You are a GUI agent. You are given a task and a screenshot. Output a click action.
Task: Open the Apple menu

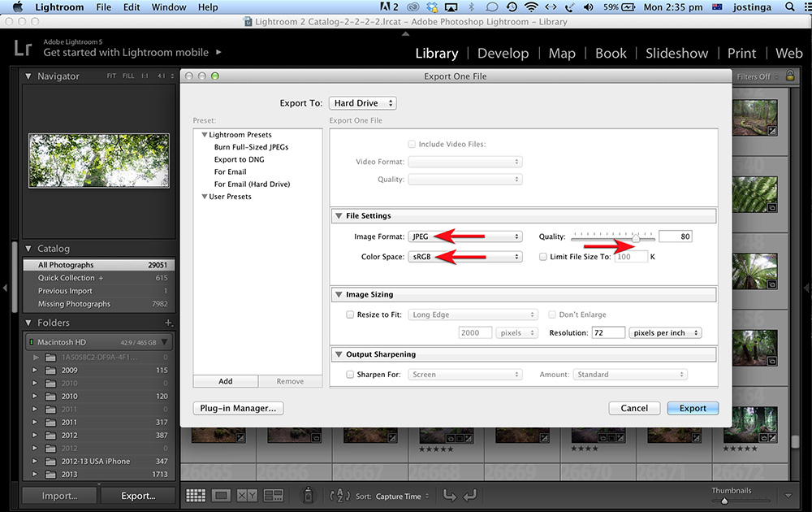(x=17, y=7)
